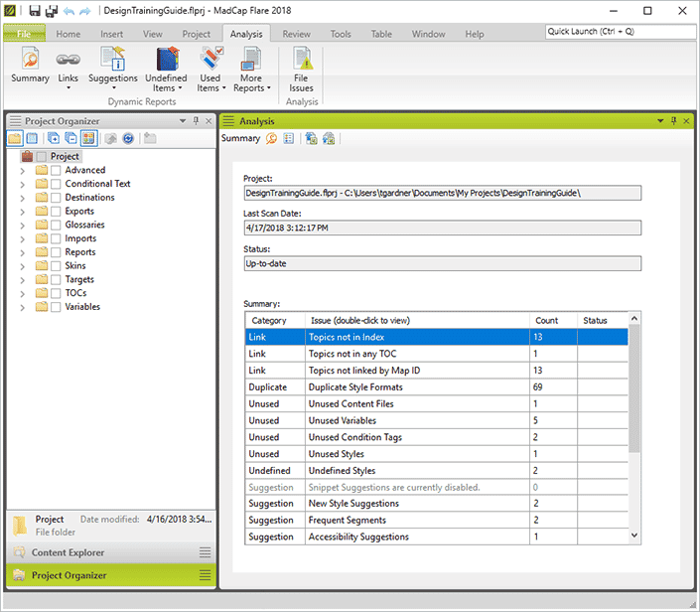
Task: Sort by the Category column header
Action: click(x=275, y=320)
